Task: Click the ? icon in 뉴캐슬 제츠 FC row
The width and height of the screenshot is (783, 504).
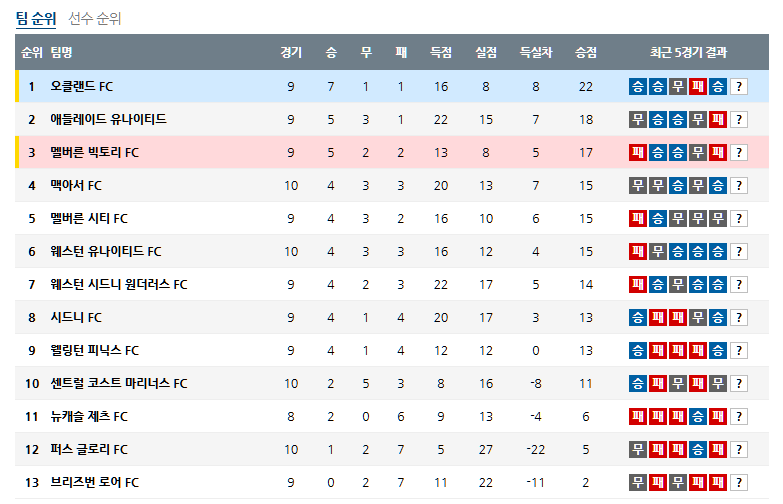Action: coord(739,417)
